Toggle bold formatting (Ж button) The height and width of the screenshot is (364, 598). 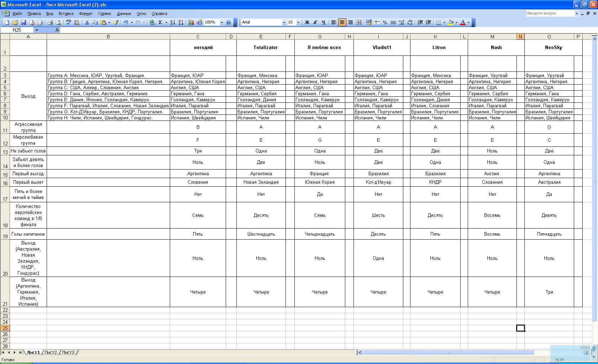point(307,22)
